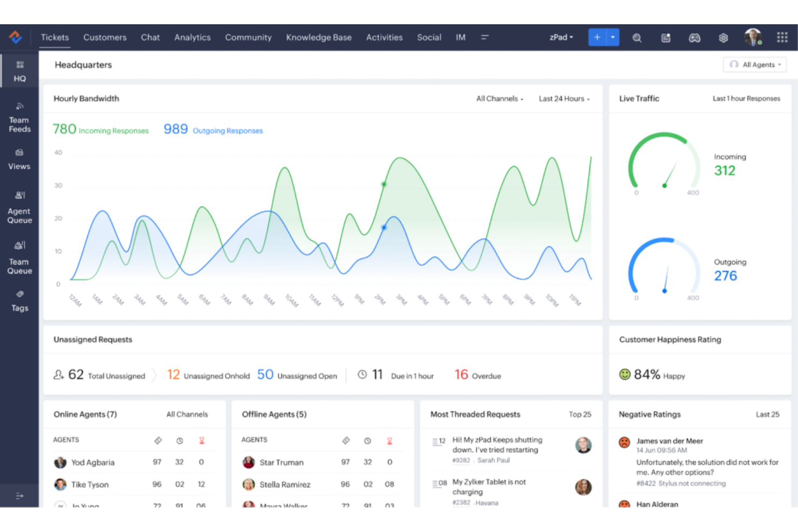
Task: Open the All Agents filter dropdown
Action: tap(755, 65)
